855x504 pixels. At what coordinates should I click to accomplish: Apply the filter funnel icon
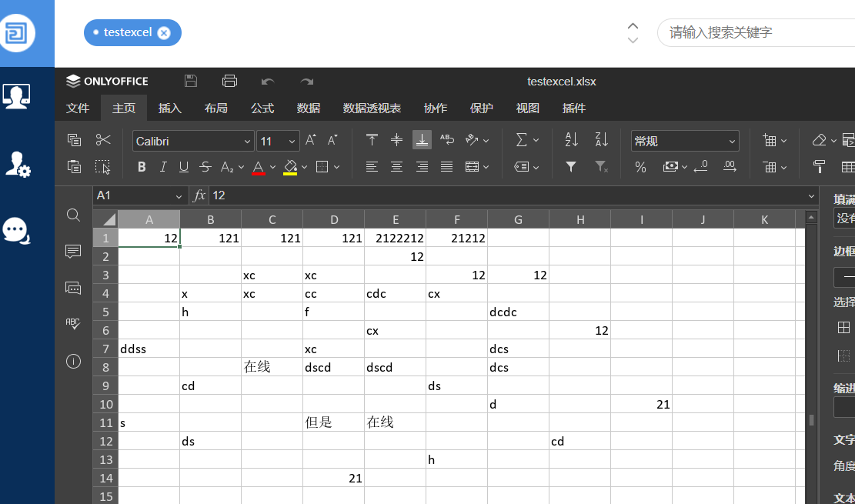571,166
